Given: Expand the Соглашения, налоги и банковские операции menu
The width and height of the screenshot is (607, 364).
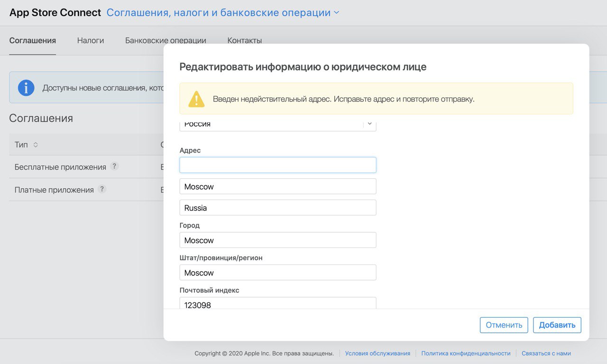Looking at the screenshot, I should (x=223, y=13).
